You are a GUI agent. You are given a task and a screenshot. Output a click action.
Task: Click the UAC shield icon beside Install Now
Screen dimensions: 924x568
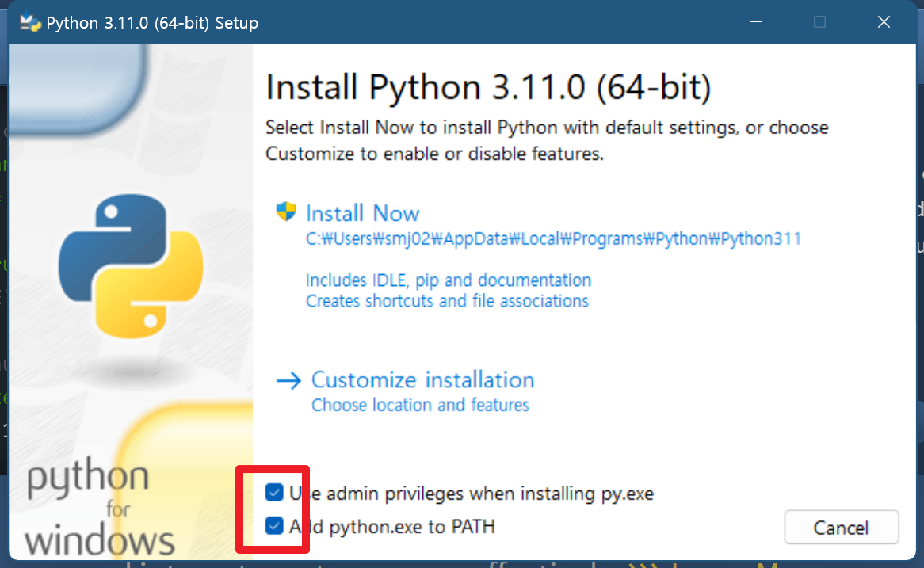[x=286, y=211]
